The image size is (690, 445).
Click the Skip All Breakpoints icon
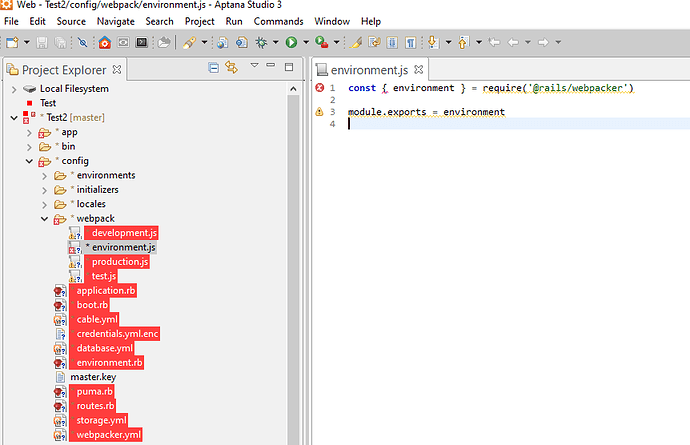82,42
